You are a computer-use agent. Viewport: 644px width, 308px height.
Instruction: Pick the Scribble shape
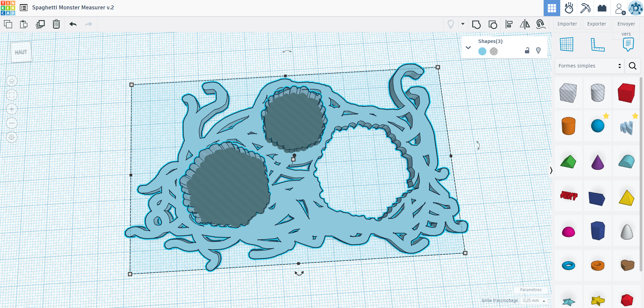point(626,127)
